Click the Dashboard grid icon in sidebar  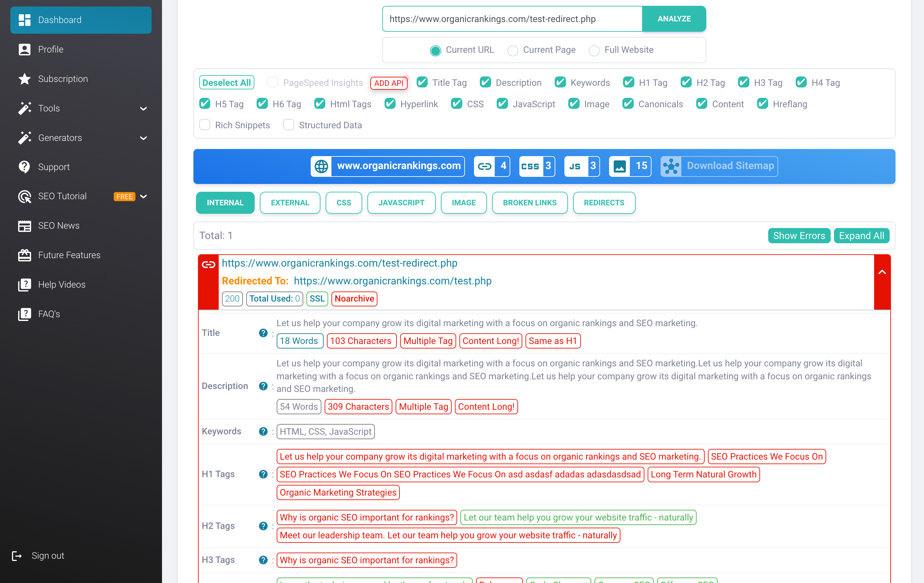[25, 20]
